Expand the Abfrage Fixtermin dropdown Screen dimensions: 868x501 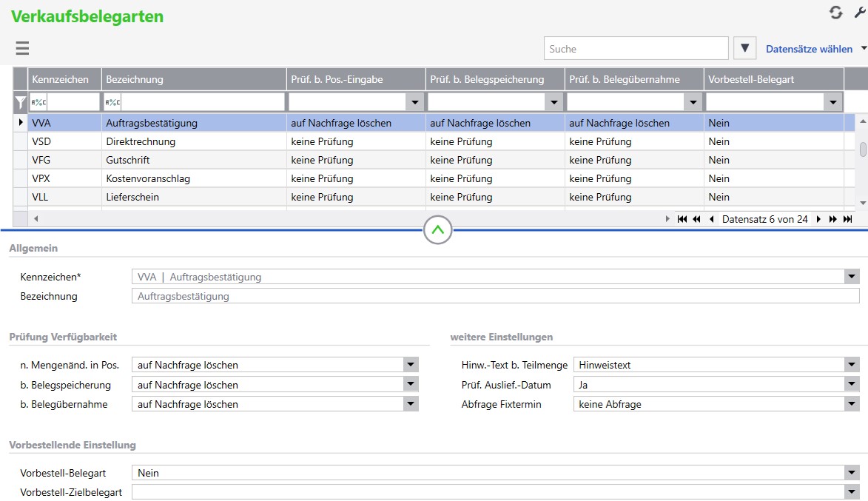tap(851, 404)
